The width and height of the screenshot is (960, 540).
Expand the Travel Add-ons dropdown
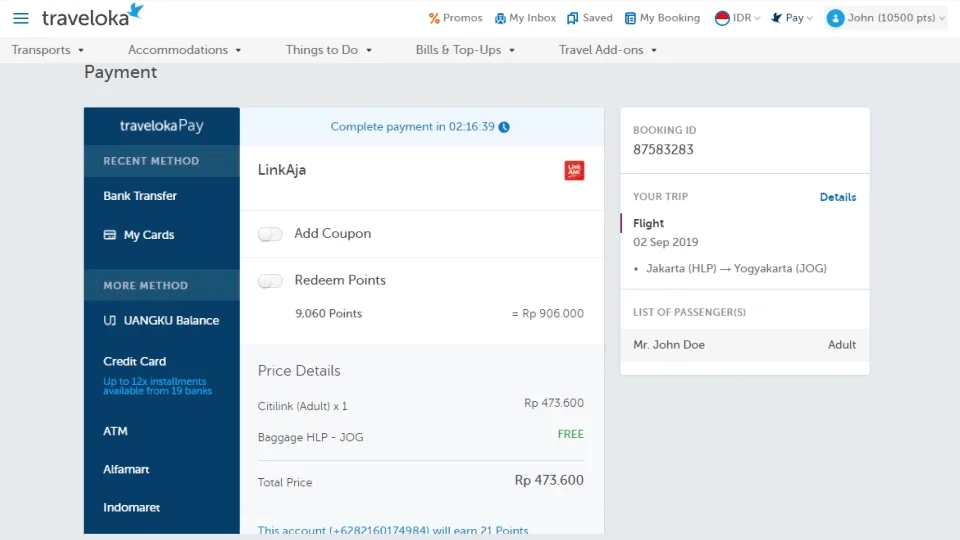608,50
